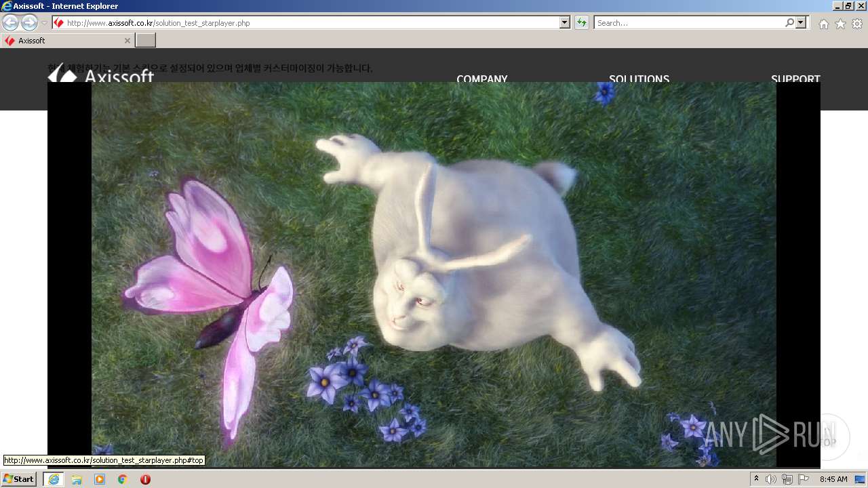The height and width of the screenshot is (488, 868).
Task: Open the Tools gear icon
Action: tap(857, 24)
